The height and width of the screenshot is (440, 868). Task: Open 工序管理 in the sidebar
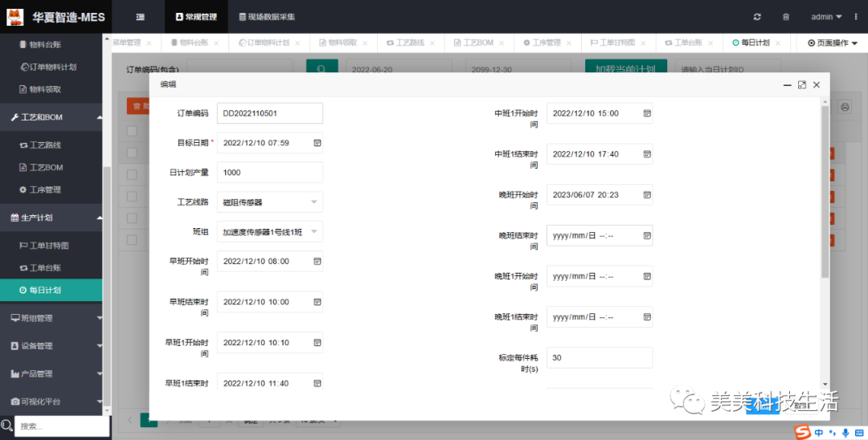coord(40,189)
